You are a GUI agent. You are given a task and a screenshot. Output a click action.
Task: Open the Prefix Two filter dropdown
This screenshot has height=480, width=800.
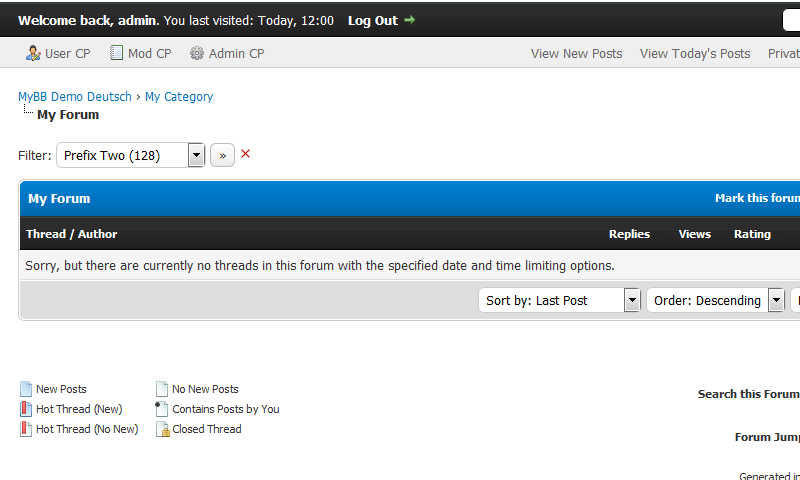196,155
